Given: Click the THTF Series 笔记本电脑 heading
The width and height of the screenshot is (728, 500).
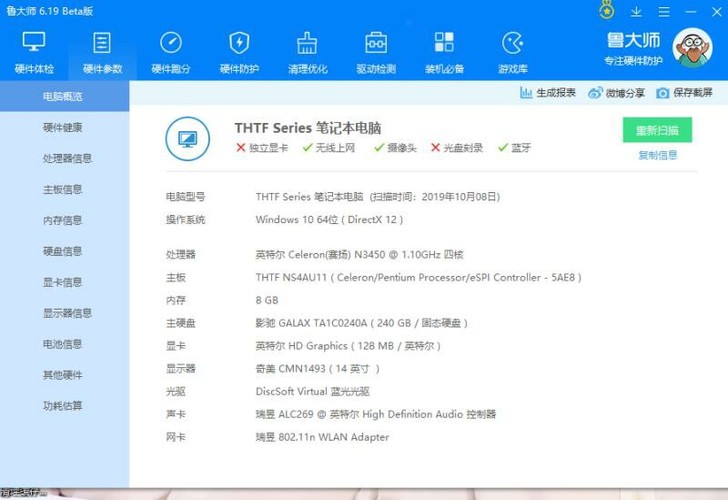Looking at the screenshot, I should (308, 128).
